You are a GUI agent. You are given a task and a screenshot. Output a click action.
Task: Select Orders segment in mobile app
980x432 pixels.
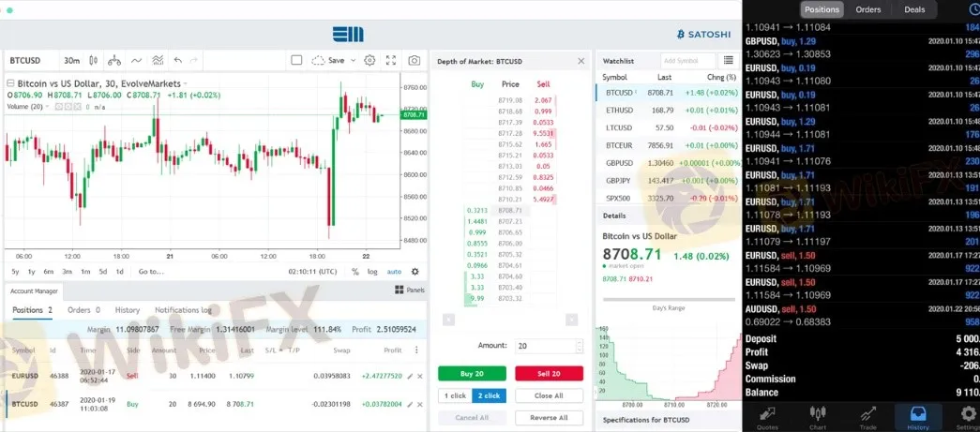pos(868,9)
